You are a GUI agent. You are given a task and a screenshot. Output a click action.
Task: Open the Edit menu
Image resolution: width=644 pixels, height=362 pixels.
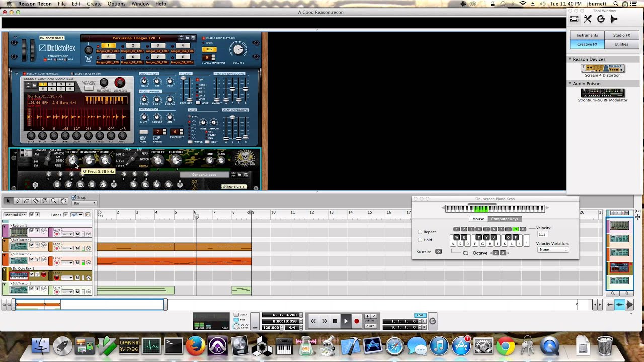point(76,4)
